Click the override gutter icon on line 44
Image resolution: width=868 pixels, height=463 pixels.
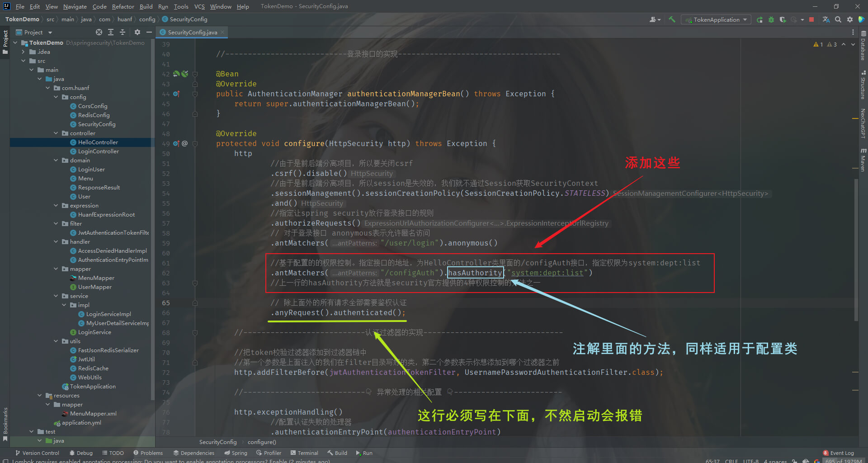click(x=176, y=94)
